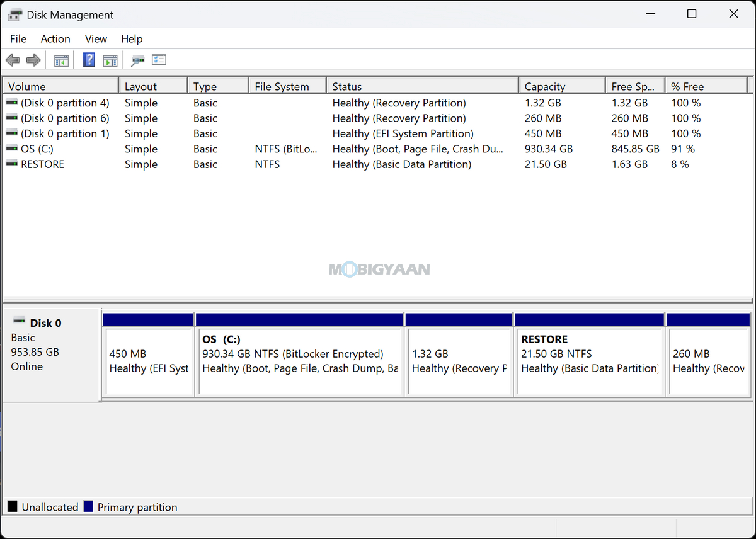Select the (Disk 0 partition 4) volume name

click(x=65, y=103)
